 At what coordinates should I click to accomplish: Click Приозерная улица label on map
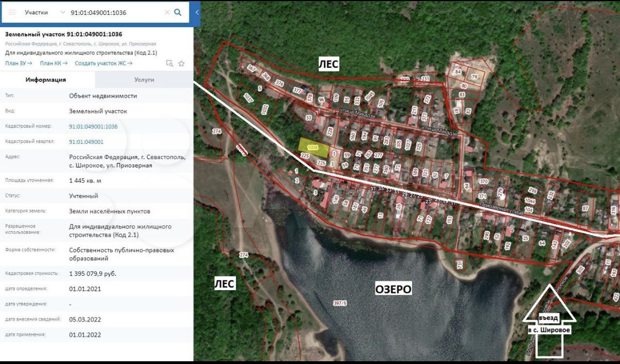[502, 208]
